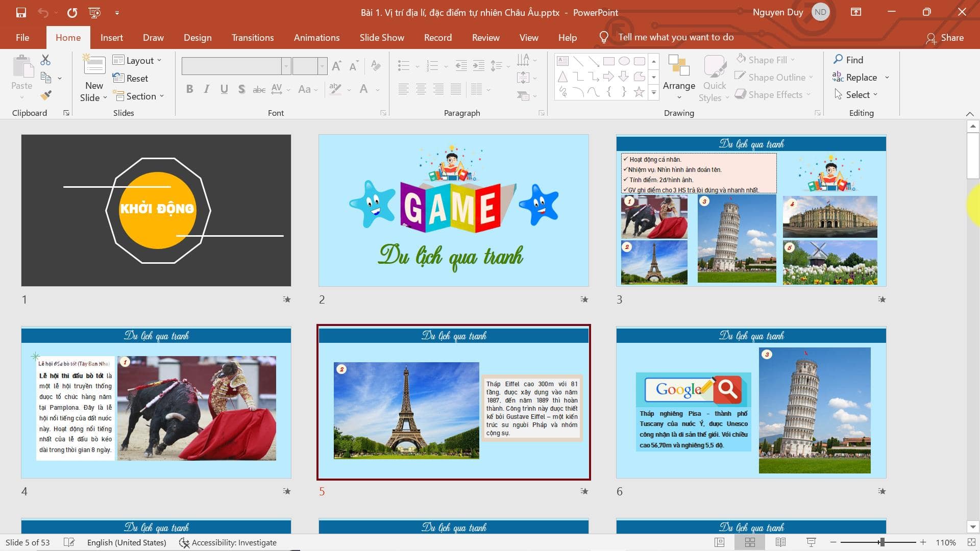This screenshot has height=551, width=980.
Task: Switch to the Transitions tab
Action: (253, 37)
